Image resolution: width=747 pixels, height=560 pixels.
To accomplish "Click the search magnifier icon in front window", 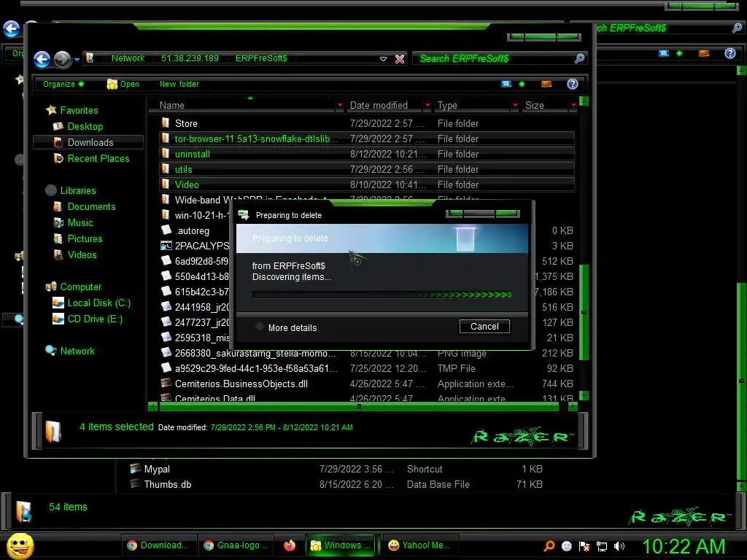I will click(x=579, y=58).
